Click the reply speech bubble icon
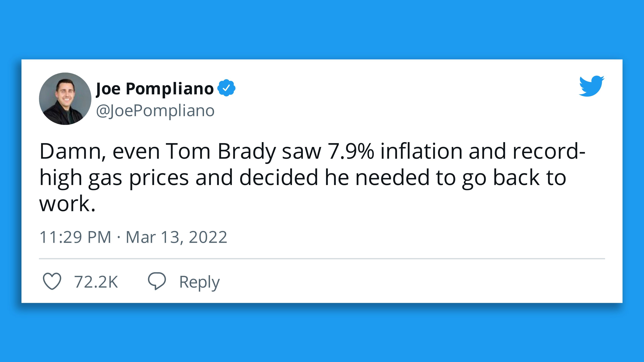Image resolution: width=644 pixels, height=362 pixels. (157, 281)
